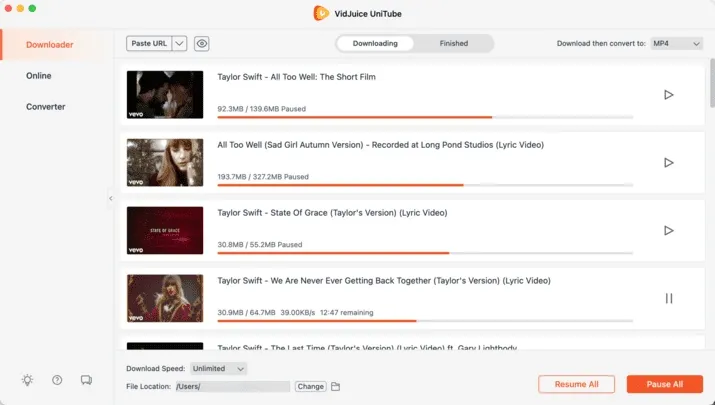Click the Sad Girl Autumn Version progress bar
The width and height of the screenshot is (715, 405).
425,185
